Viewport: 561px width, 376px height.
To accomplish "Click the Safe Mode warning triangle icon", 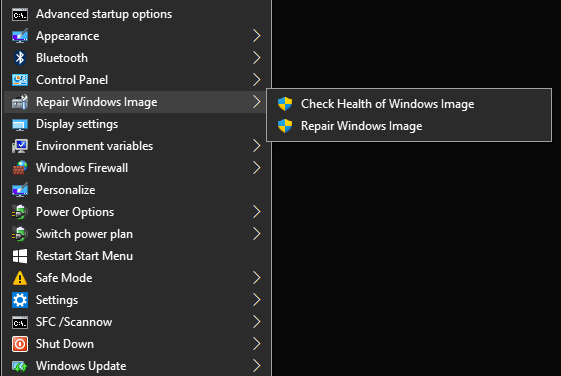I will [x=20, y=278].
